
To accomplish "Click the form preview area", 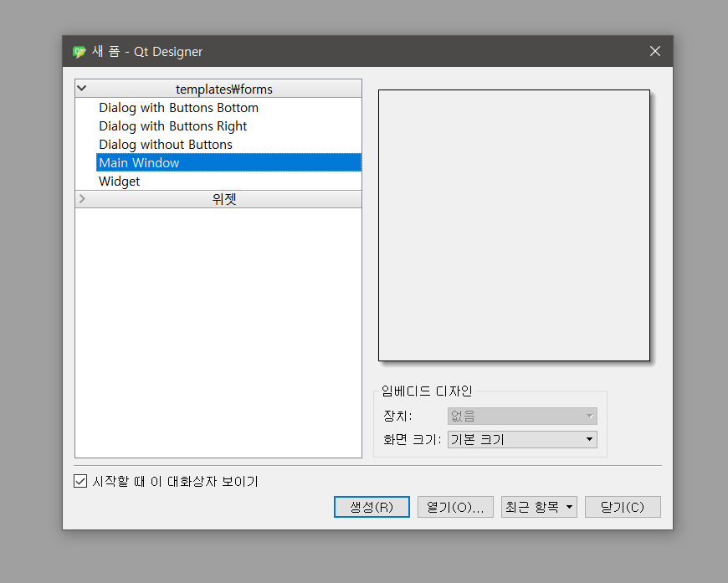I will click(x=514, y=225).
